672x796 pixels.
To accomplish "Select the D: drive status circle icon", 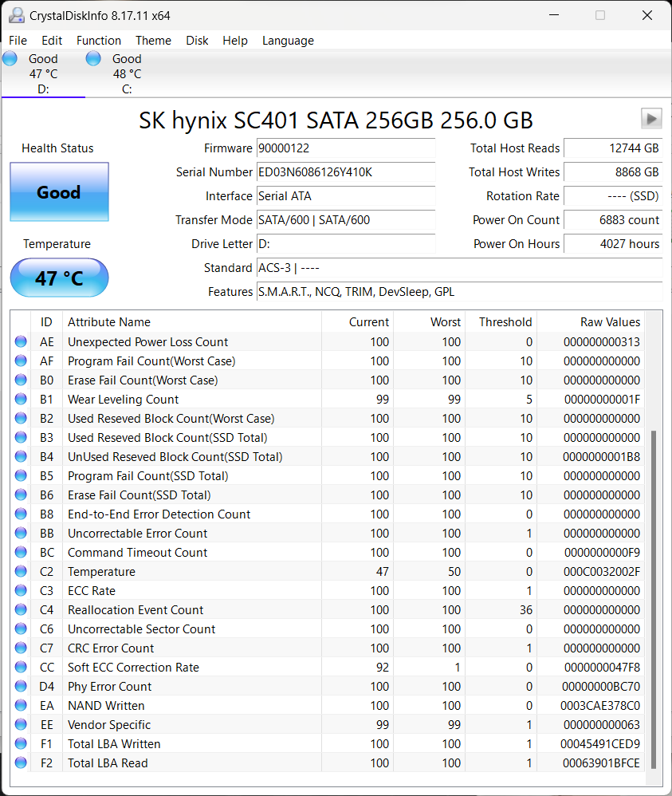I will tap(10, 59).
